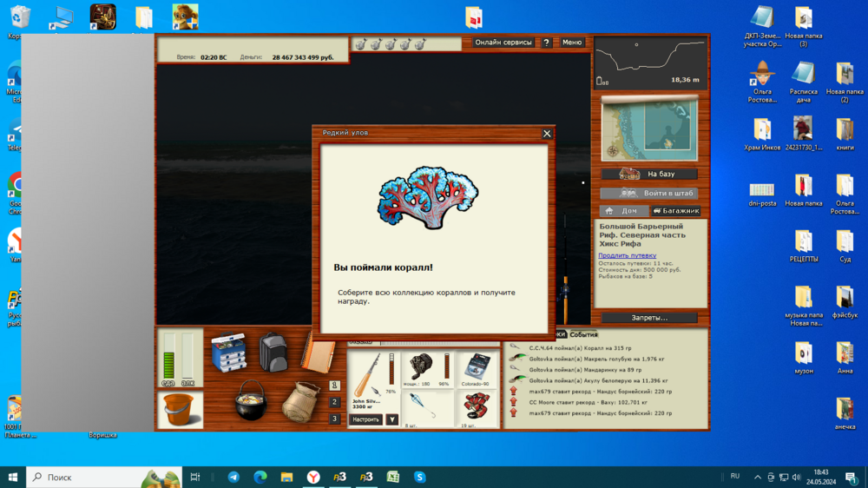Open Онлайн сервисы menu
The width and height of the screenshot is (868, 488).
pyautogui.click(x=503, y=43)
